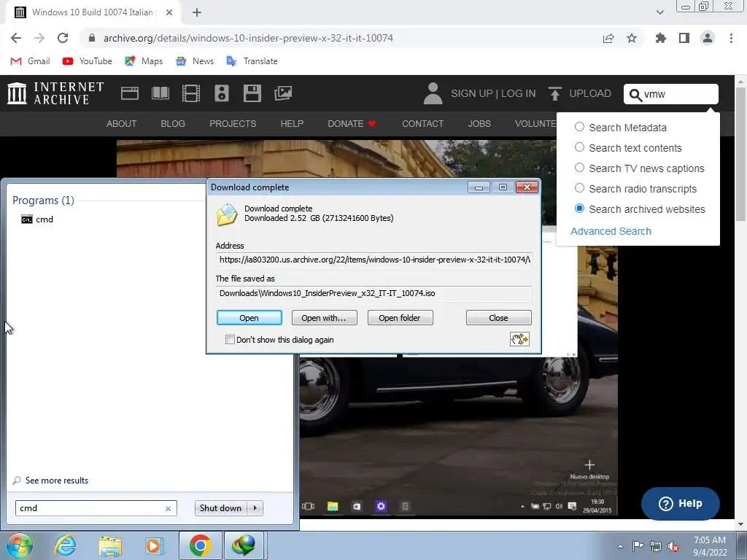Expand the Shut down options arrow
Screen dimensions: 747x560
point(255,508)
